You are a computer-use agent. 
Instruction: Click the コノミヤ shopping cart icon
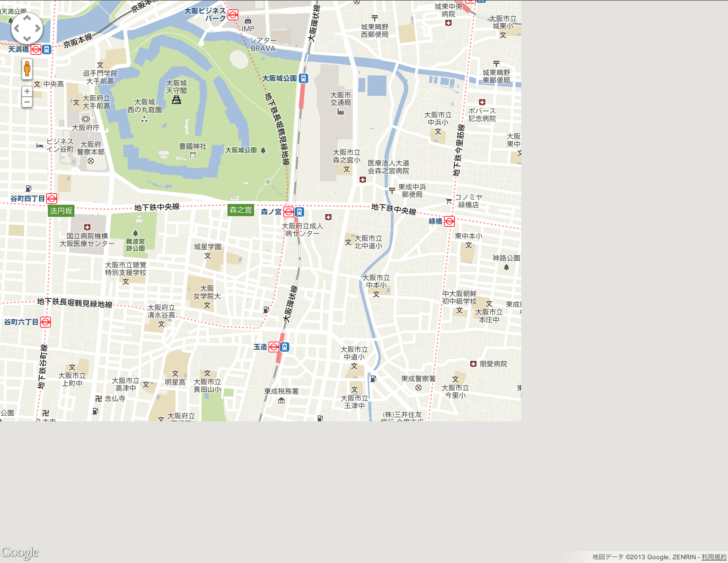click(x=449, y=201)
